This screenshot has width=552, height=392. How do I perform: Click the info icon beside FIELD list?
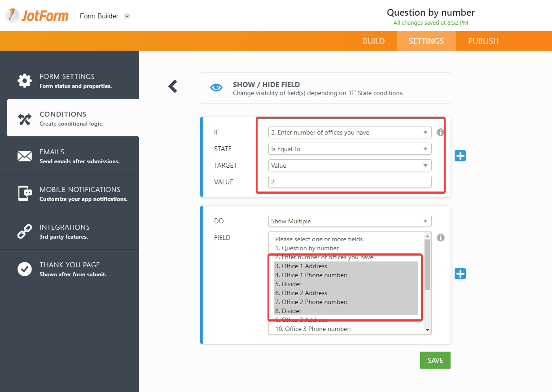click(x=440, y=238)
